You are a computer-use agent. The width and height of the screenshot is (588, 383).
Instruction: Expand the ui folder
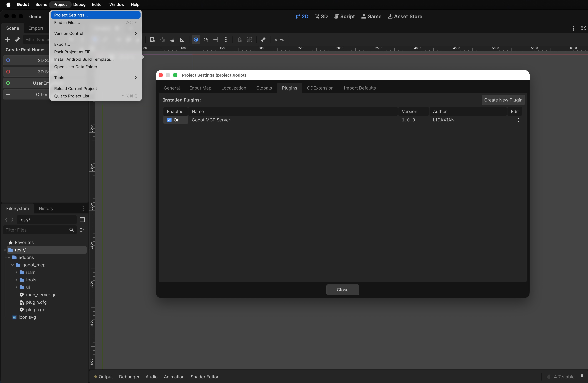pyautogui.click(x=16, y=287)
